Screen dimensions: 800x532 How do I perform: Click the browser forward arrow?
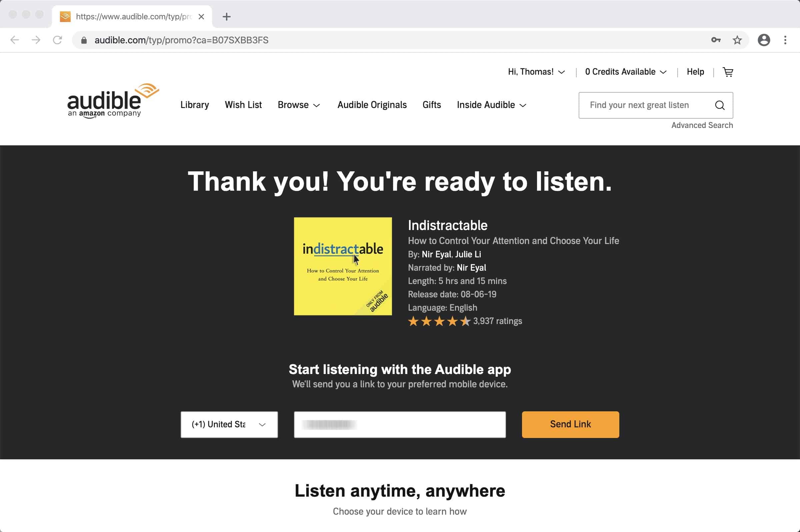click(36, 40)
